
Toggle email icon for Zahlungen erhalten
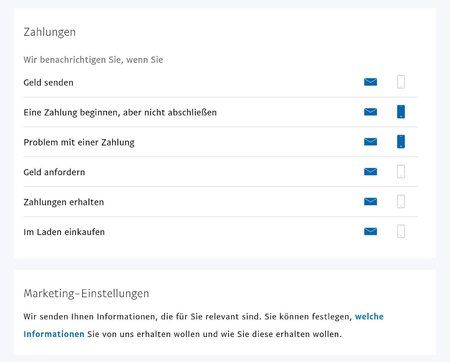pos(370,201)
